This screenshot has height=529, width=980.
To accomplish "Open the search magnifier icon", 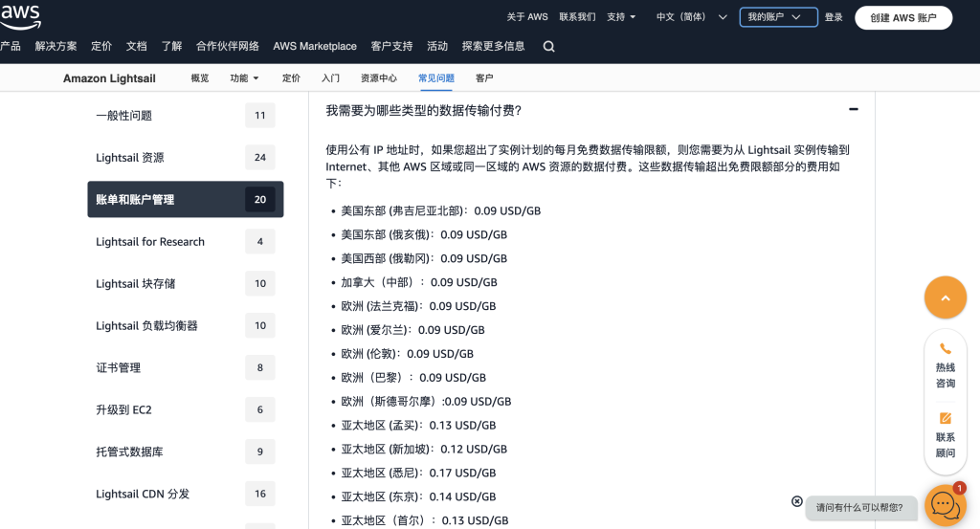I will 548,46.
